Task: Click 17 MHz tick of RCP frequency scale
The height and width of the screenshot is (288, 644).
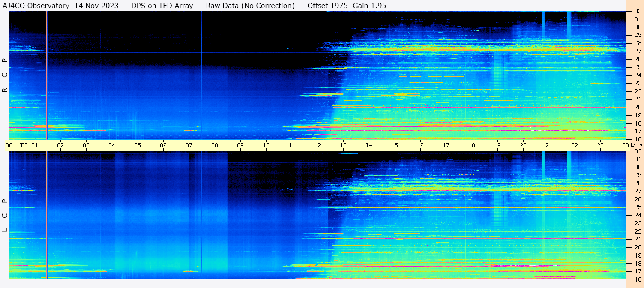Action: click(x=638, y=131)
